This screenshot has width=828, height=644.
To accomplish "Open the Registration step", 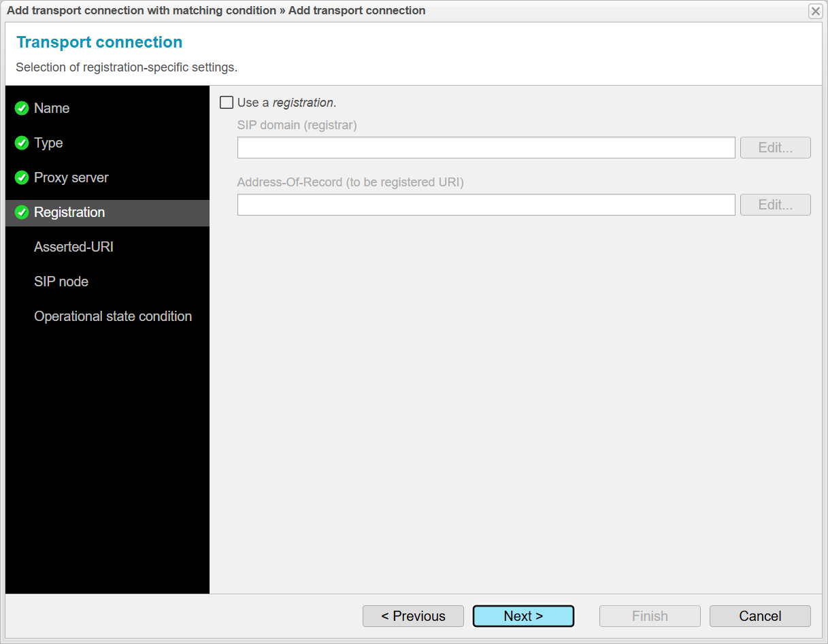I will click(x=69, y=212).
